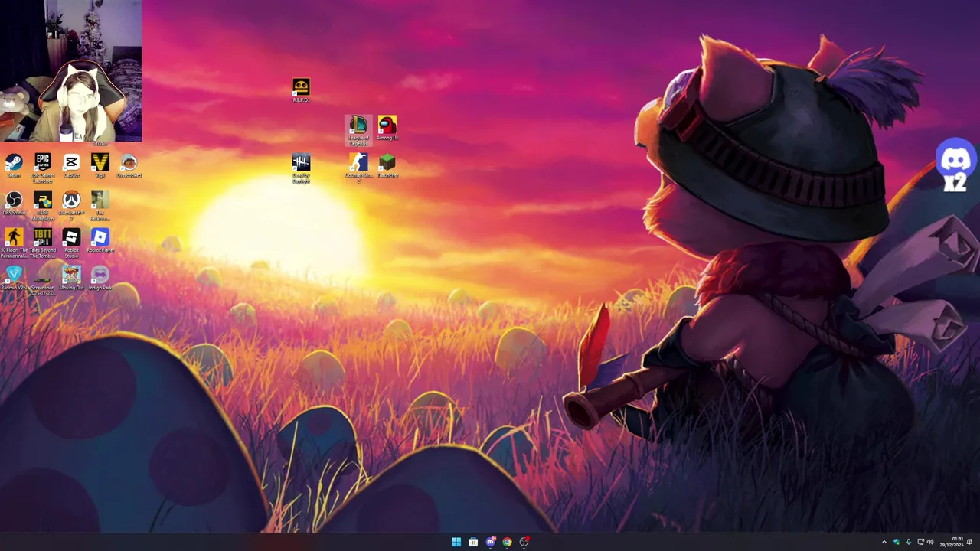Viewport: 980px width, 551px height.
Task: Select the R.E.P.O. desktop shortcut
Action: (301, 90)
